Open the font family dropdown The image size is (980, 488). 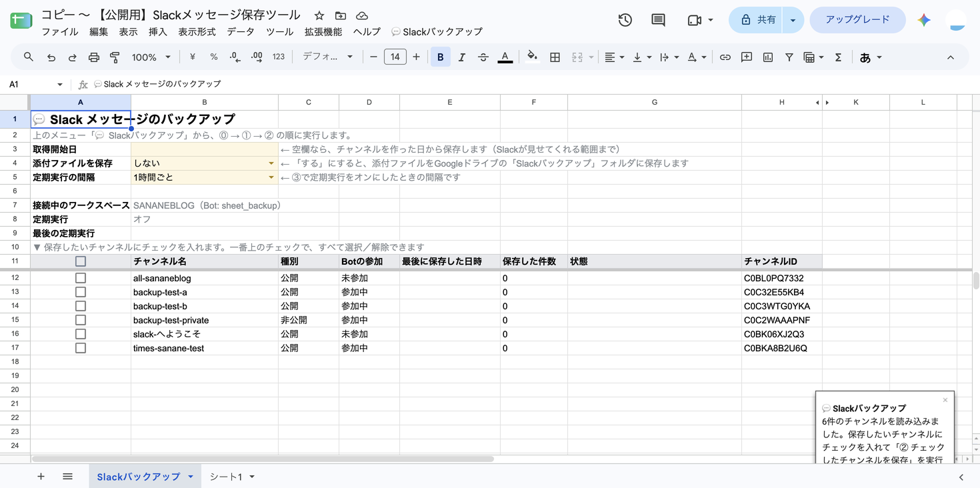point(327,57)
